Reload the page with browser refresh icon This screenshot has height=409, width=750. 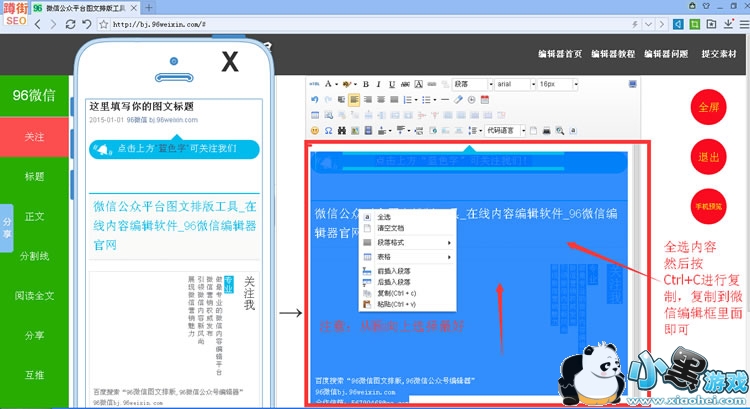70,24
